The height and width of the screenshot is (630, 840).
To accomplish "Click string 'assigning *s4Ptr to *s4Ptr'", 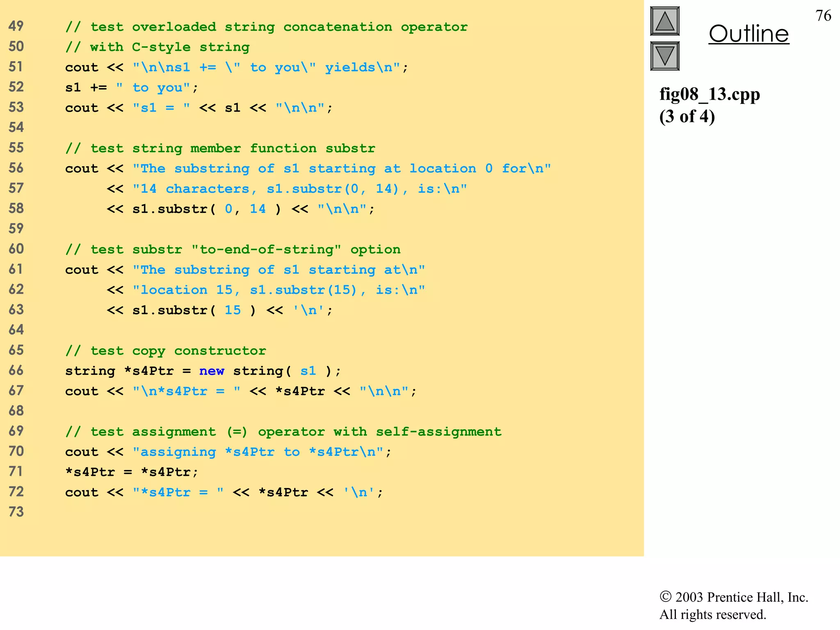I will [x=258, y=452].
